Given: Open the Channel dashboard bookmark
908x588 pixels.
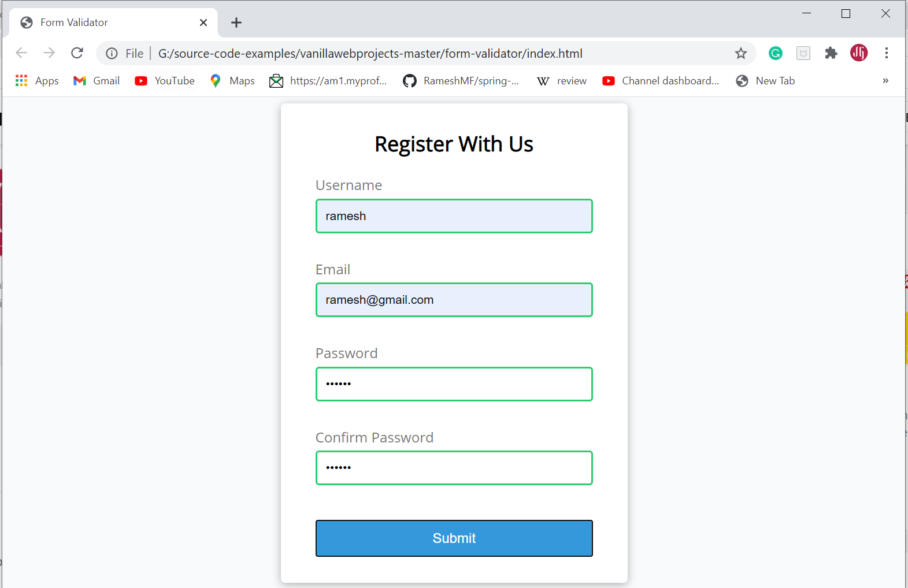Looking at the screenshot, I should coord(661,81).
